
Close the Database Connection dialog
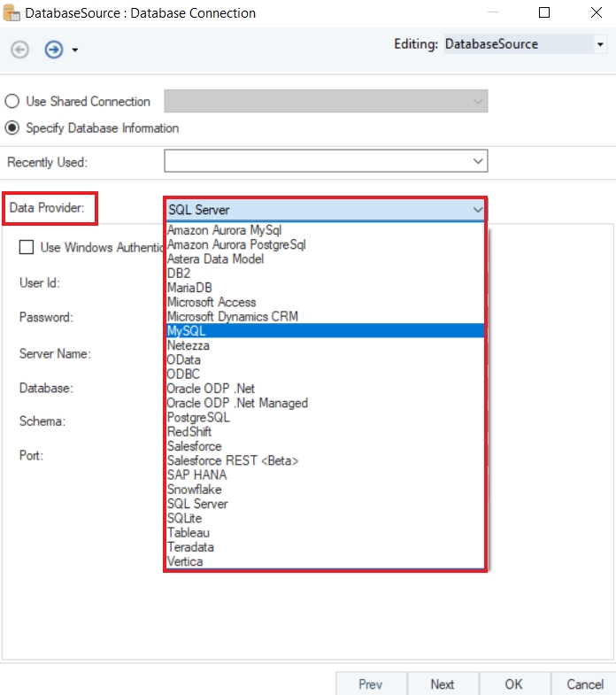pos(597,12)
